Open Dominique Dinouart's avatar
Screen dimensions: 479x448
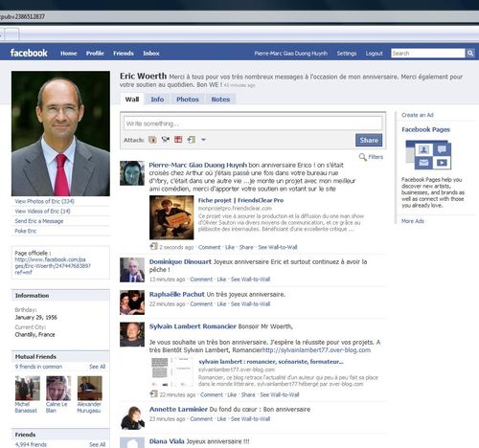[x=132, y=270]
